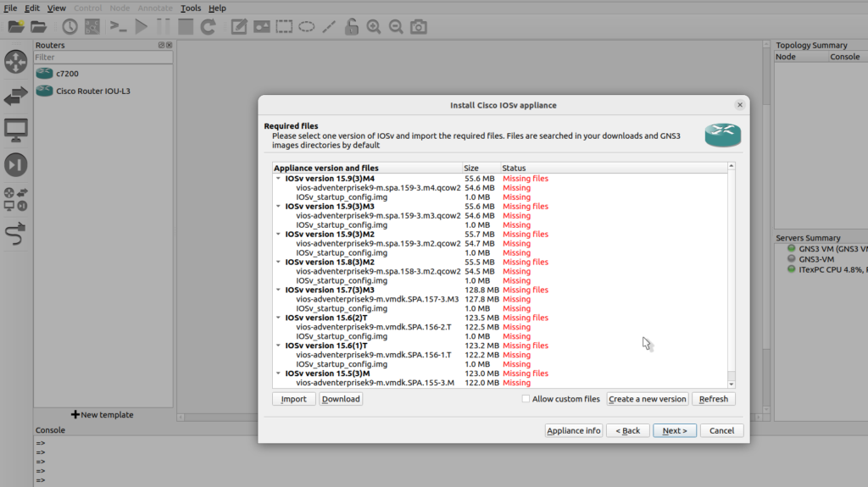
Task: Open the Browse Switches device category
Action: 16,97
